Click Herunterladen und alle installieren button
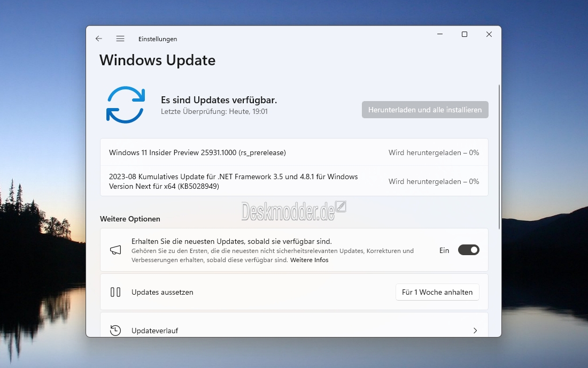 [x=425, y=110]
